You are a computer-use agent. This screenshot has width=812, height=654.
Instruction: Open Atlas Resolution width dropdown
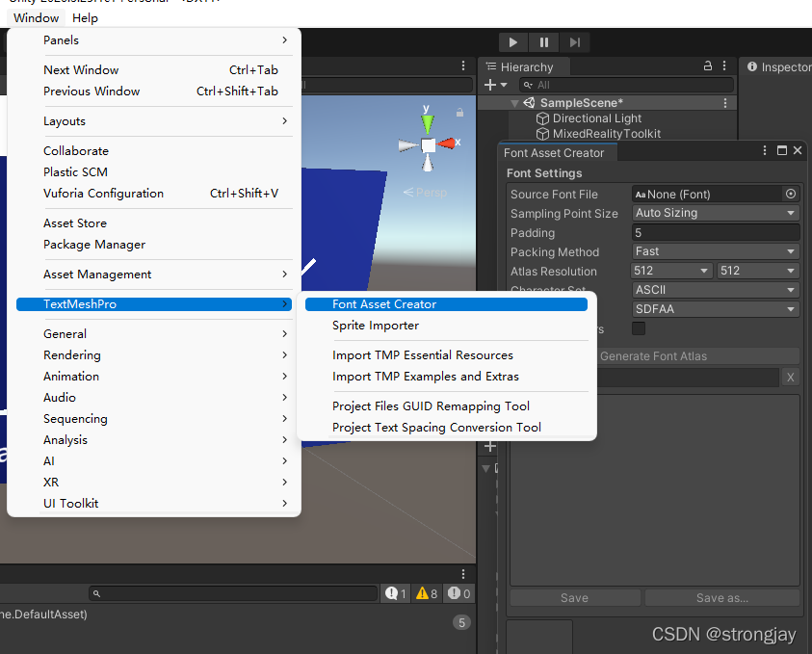[x=671, y=271]
